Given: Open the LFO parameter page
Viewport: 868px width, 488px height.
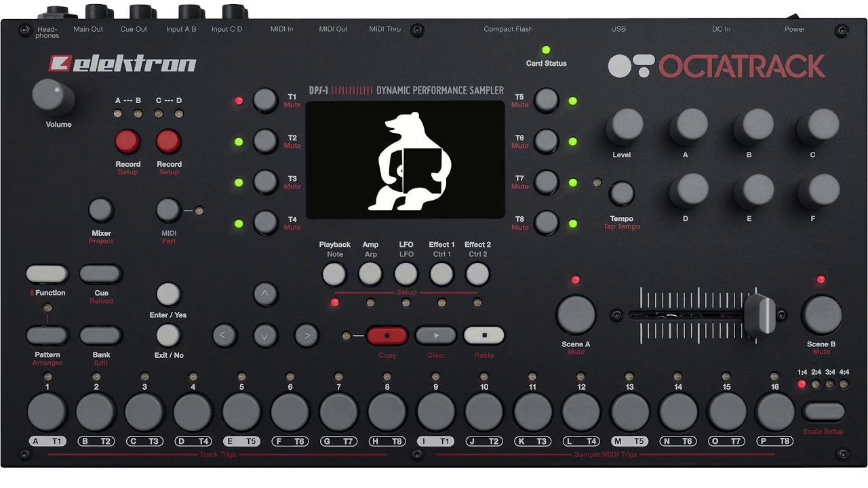Looking at the screenshot, I should [x=406, y=274].
